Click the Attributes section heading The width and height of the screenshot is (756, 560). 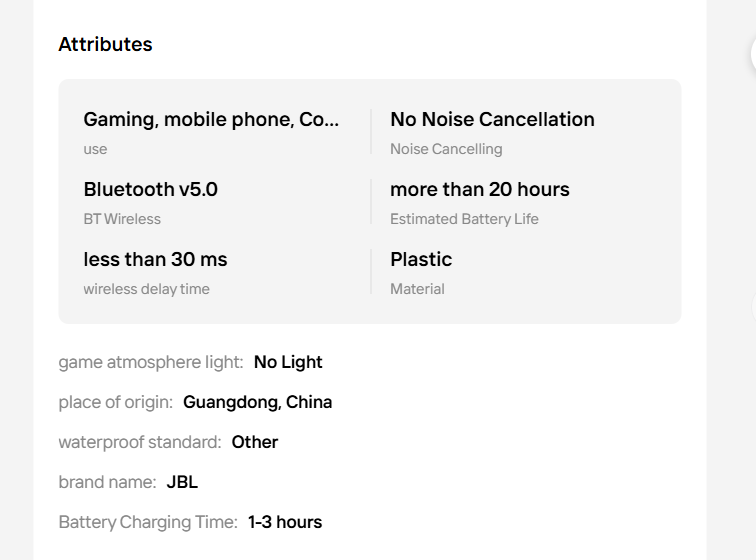pyautogui.click(x=105, y=44)
